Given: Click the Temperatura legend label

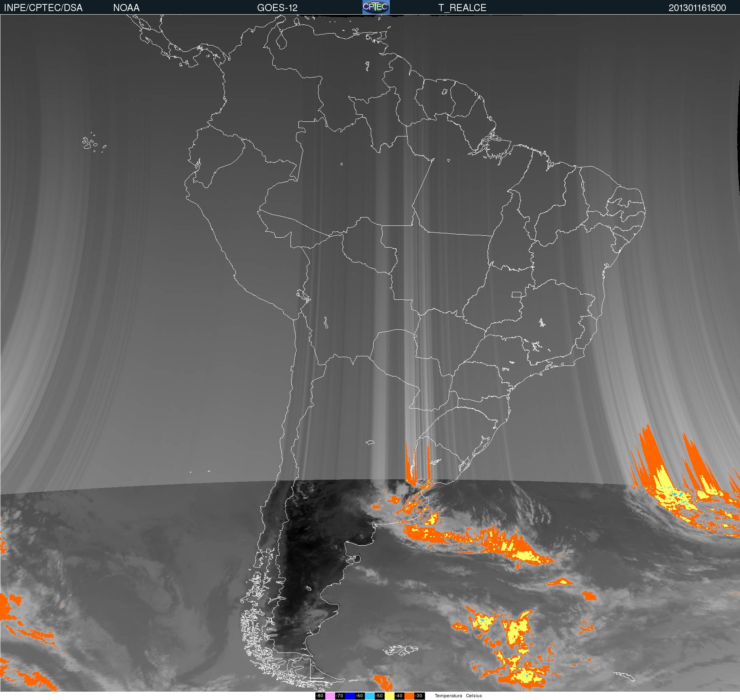Looking at the screenshot, I should tap(448, 696).
